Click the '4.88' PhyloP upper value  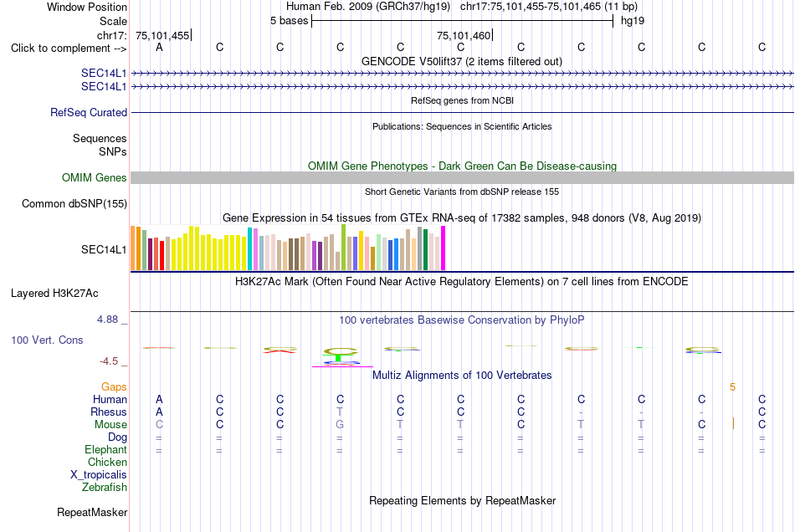coord(107,320)
